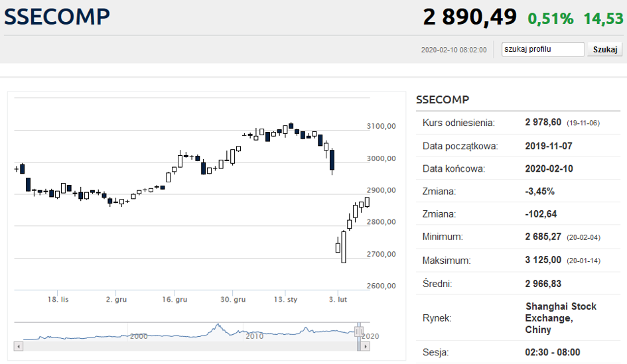This screenshot has height=364, width=627.
Task: Click the SSECOMP page title
Action: click(x=57, y=17)
